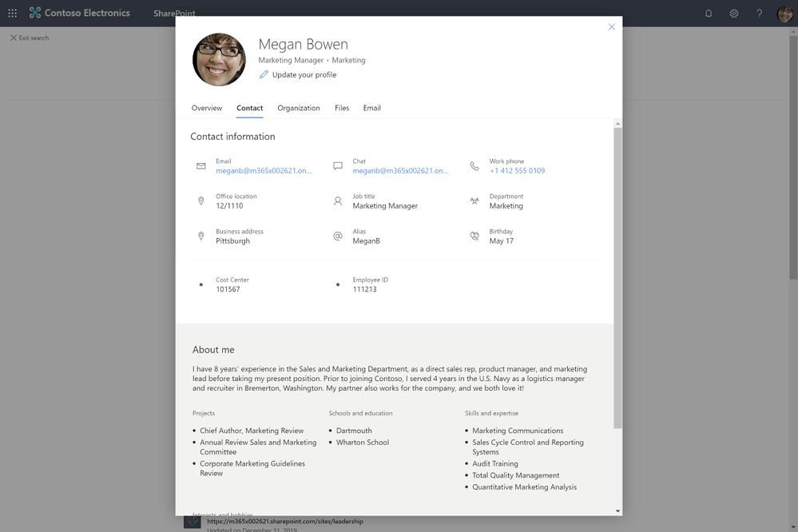798x532 pixels.
Task: Open the Email tab
Action: pyautogui.click(x=372, y=108)
